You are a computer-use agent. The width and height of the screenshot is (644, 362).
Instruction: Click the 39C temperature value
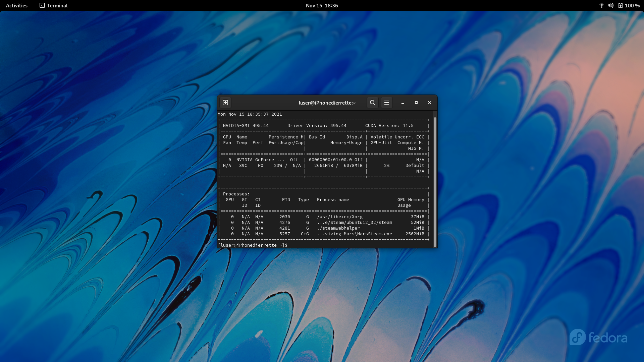point(243,166)
